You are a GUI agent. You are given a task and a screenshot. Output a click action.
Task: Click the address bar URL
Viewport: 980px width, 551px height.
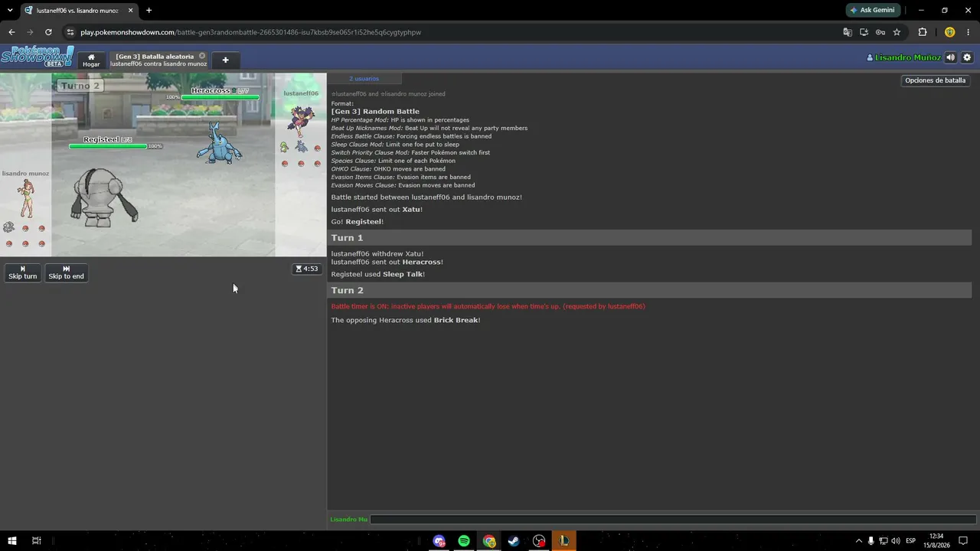click(x=250, y=32)
